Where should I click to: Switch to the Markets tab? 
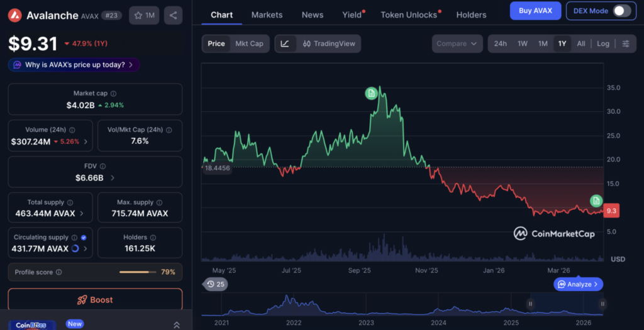267,14
